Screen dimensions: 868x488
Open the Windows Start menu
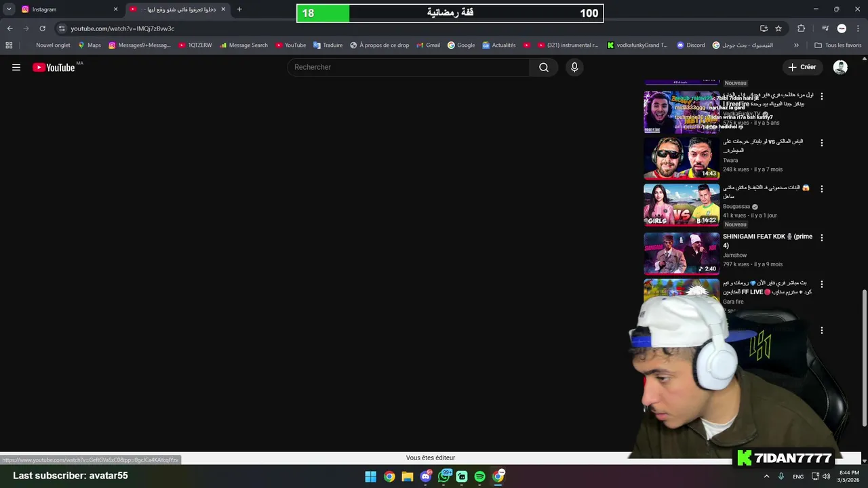[370, 476]
